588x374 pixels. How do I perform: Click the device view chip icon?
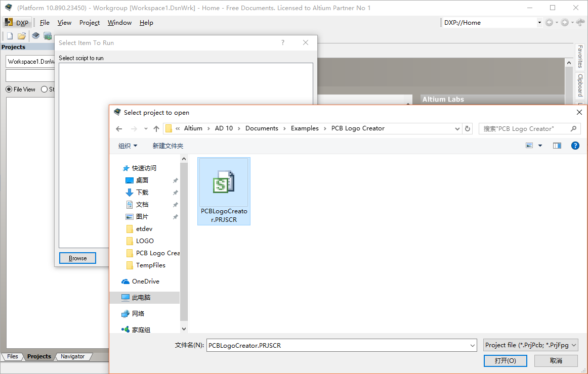(x=47, y=36)
